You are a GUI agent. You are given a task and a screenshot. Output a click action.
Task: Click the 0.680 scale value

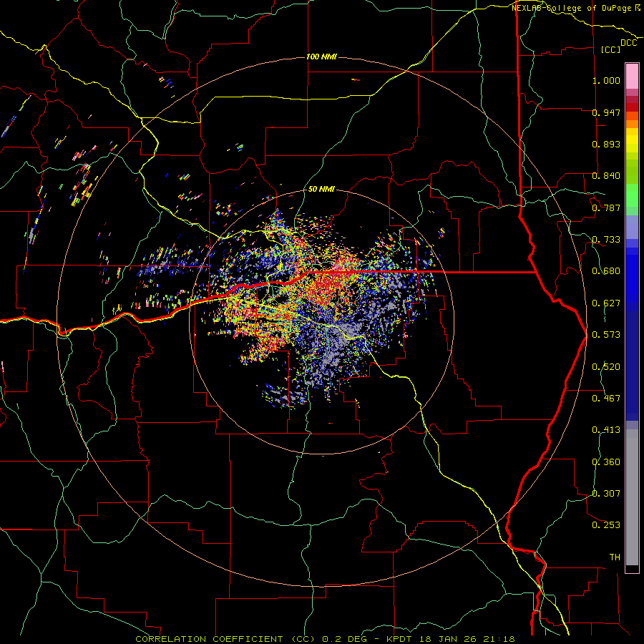pos(606,271)
